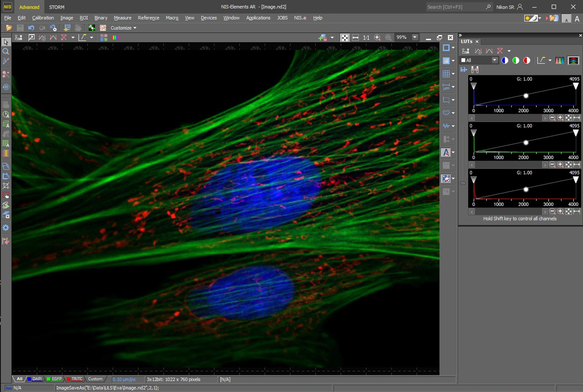Toggle the green channel circle in LUTs
The width and height of the screenshot is (583, 392).
516,60
